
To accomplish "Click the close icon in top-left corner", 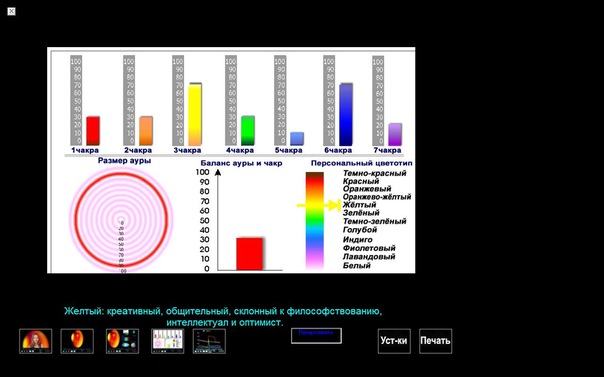I will tap(12, 12).
